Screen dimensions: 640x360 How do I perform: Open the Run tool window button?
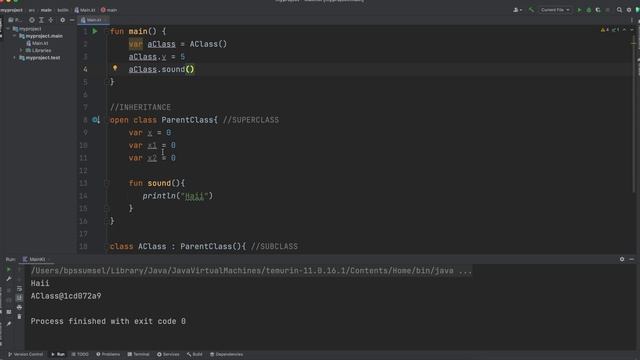coord(58,354)
